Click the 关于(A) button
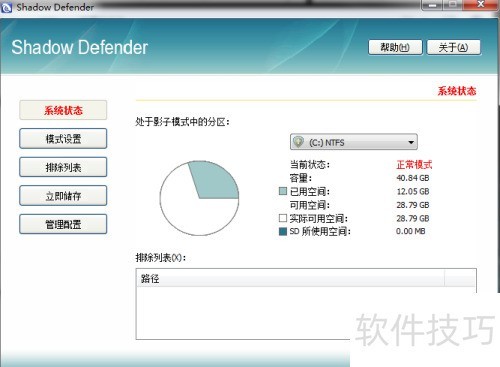The height and width of the screenshot is (367, 500). [x=454, y=47]
